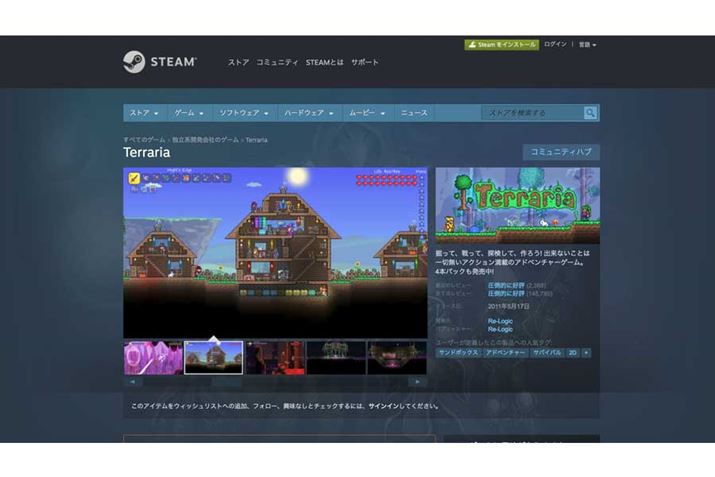This screenshot has height=477, width=715.
Task: Expand the ソフトウェア dropdown menu
Action: coord(244,113)
